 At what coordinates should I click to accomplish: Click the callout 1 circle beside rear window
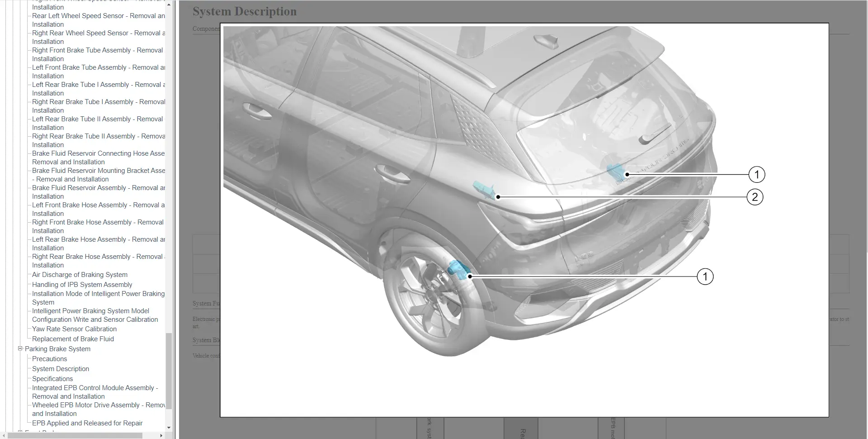click(x=756, y=174)
